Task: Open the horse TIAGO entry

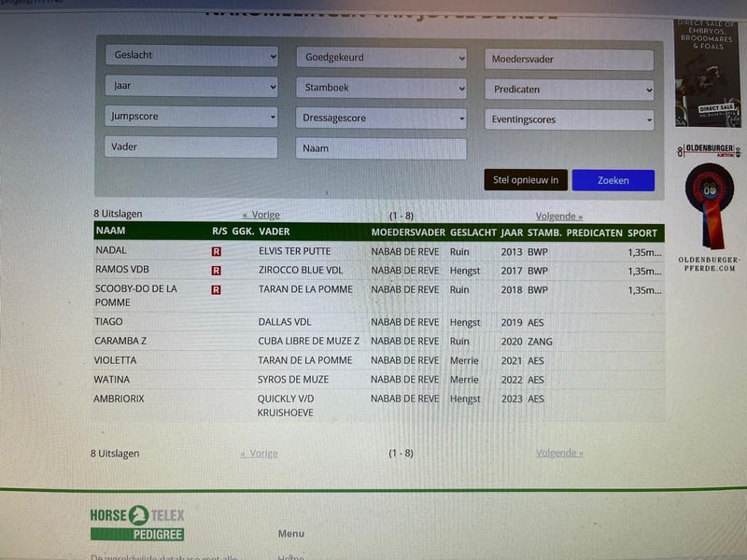Action: [109, 322]
